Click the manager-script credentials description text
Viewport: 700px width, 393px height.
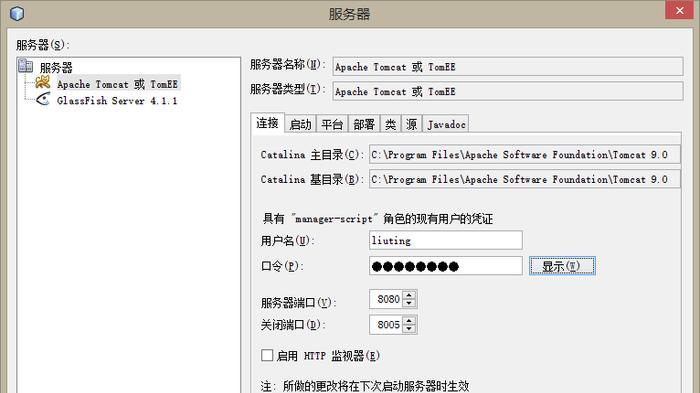click(378, 218)
